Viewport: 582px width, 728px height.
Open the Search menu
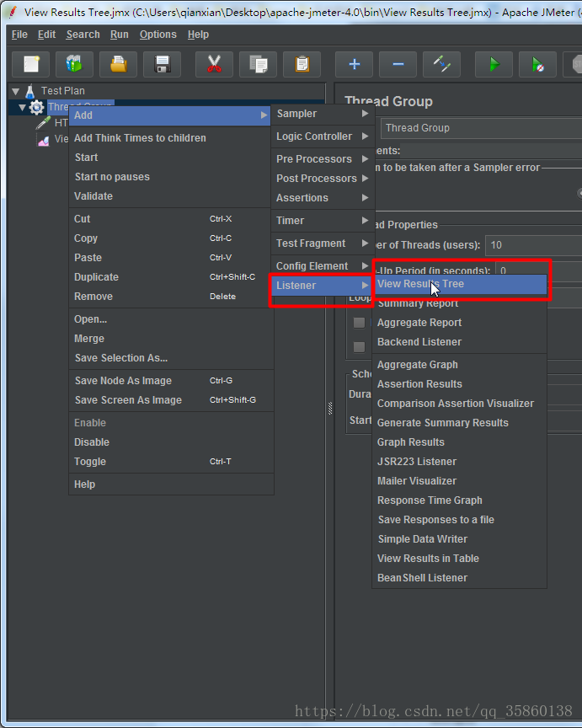coord(83,35)
